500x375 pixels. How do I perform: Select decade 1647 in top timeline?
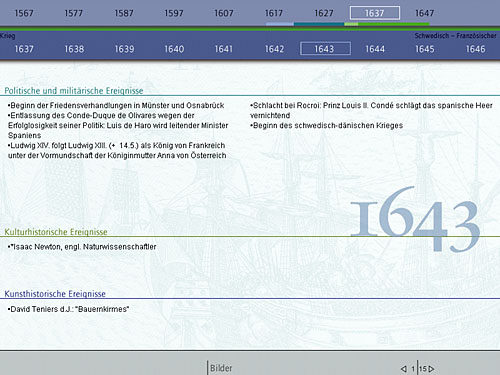(424, 13)
